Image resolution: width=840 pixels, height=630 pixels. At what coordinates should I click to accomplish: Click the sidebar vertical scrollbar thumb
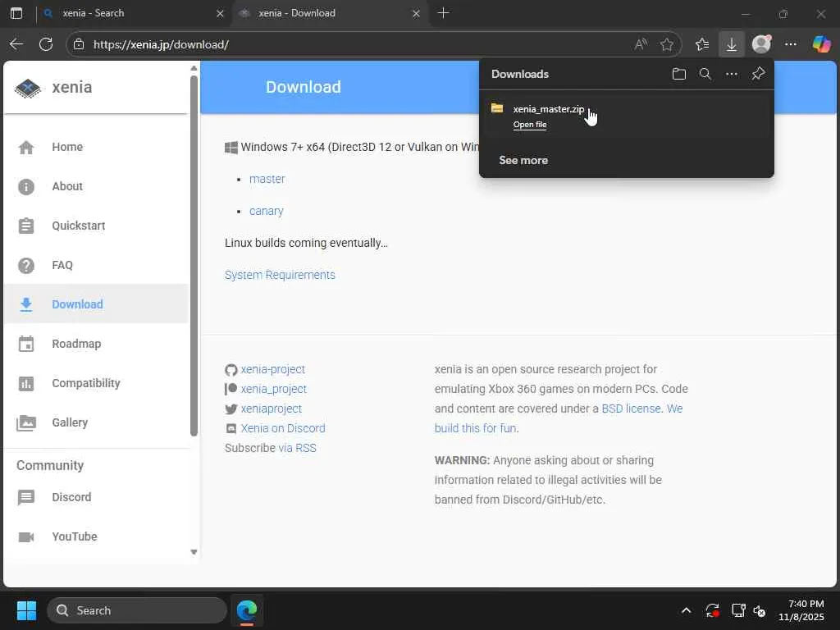coord(194,256)
